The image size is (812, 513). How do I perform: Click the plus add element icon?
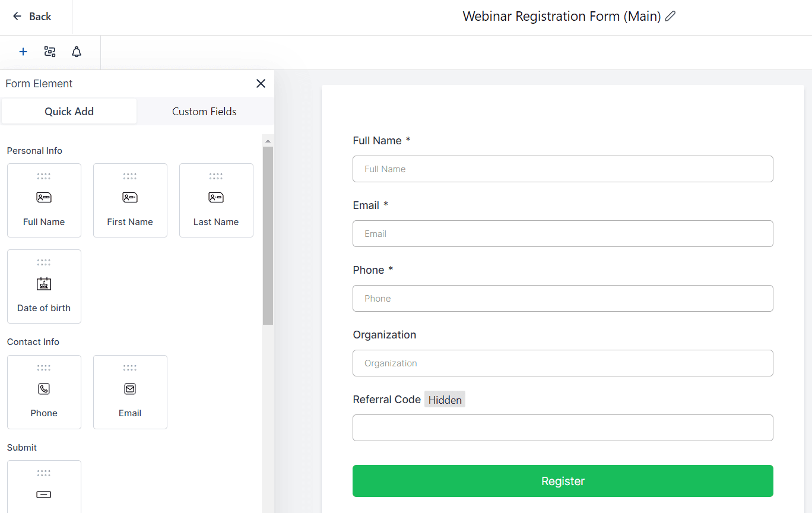tap(23, 52)
